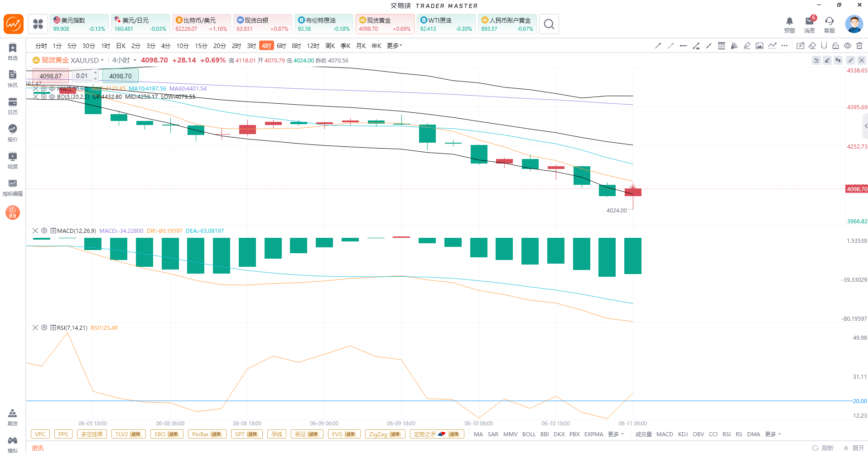This screenshot has height=453, width=868.
Task: Open the 4小时 interval dropdown
Action: pyautogui.click(x=124, y=60)
